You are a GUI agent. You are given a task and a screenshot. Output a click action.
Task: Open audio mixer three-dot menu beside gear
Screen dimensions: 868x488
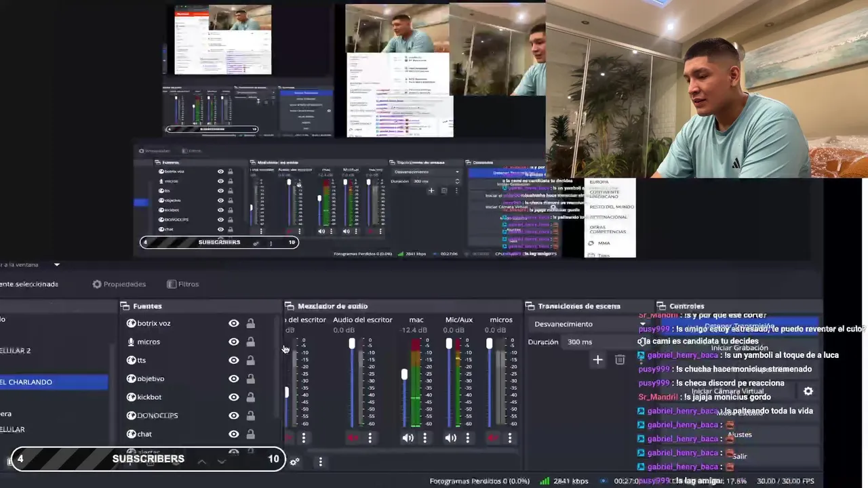coord(320,462)
